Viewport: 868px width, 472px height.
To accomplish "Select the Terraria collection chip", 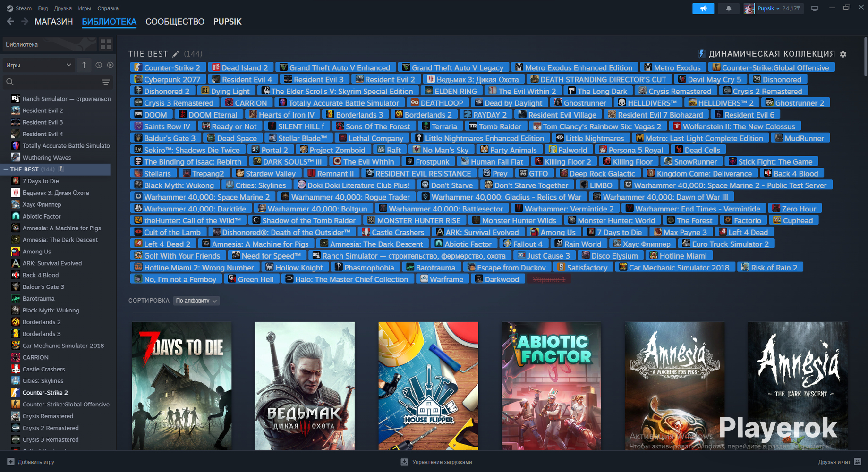I will (440, 126).
